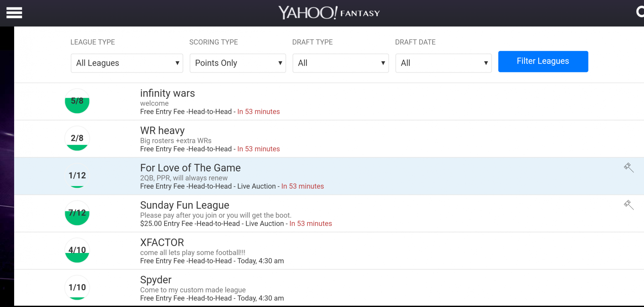Image resolution: width=644 pixels, height=307 pixels.
Task: Click the SCORING TYPE label
Action: pos(214,42)
